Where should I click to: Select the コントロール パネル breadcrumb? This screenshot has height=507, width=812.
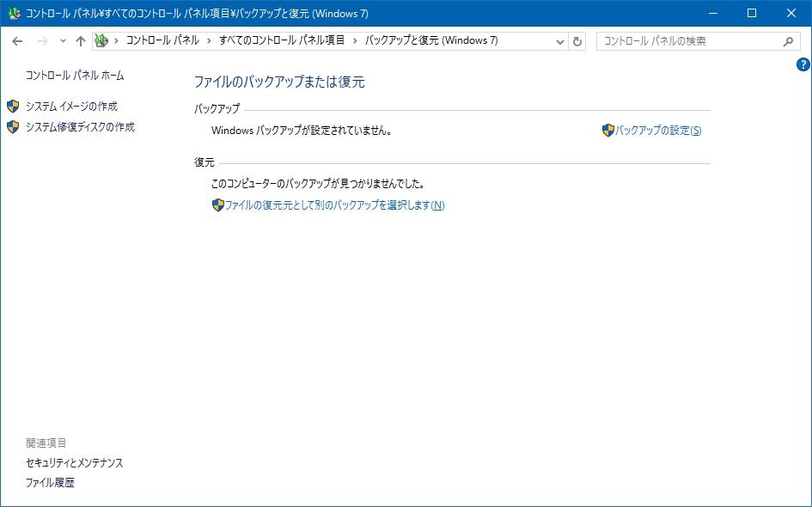pos(162,40)
